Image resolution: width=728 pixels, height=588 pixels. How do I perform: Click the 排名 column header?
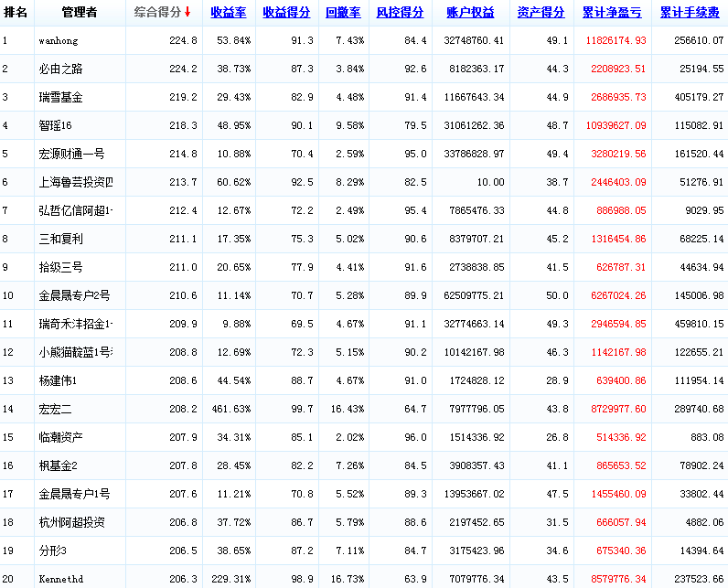coord(16,12)
